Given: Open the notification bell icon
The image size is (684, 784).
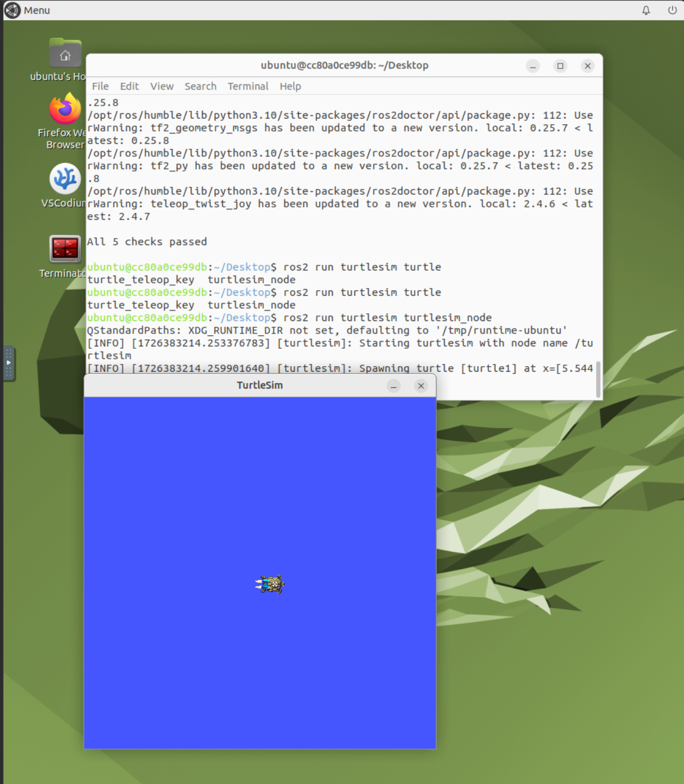Looking at the screenshot, I should tap(646, 10).
